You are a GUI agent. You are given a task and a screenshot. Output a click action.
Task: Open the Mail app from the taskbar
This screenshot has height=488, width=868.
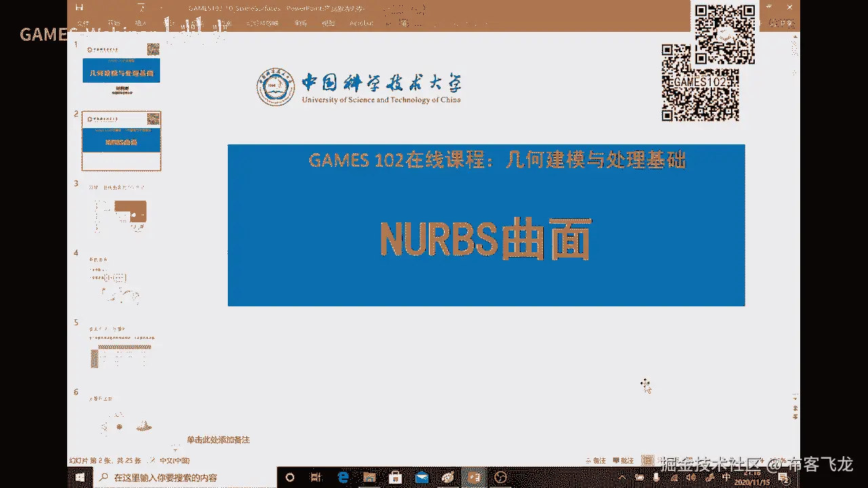tap(421, 477)
